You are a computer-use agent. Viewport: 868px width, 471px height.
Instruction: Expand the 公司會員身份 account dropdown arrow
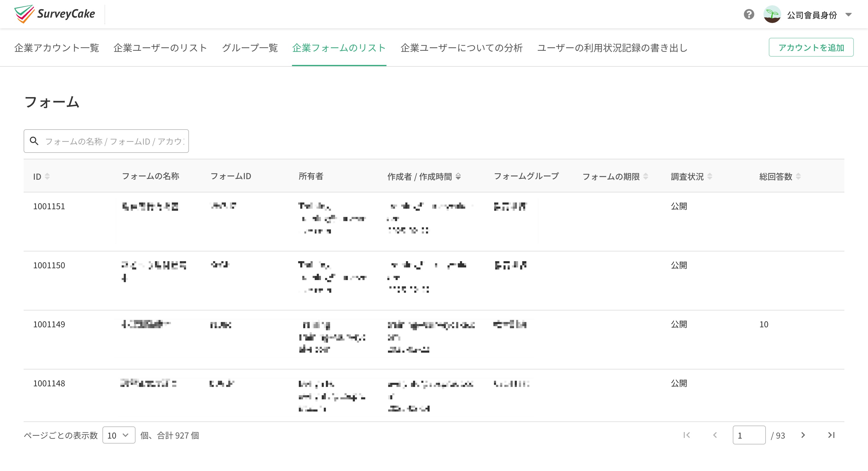pyautogui.click(x=849, y=15)
